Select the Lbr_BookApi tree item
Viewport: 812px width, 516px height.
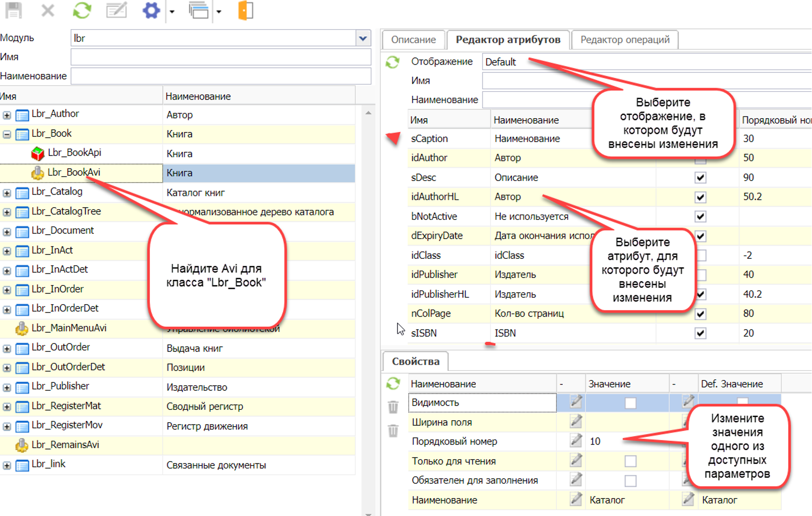[74, 153]
